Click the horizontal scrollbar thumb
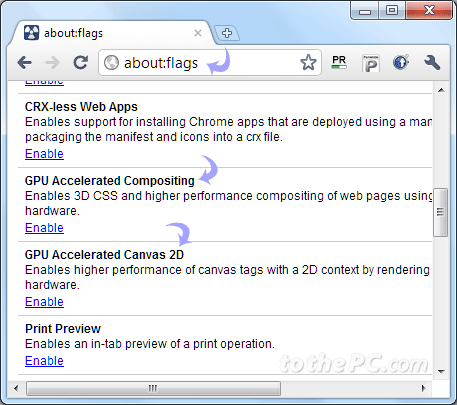 click(153, 388)
